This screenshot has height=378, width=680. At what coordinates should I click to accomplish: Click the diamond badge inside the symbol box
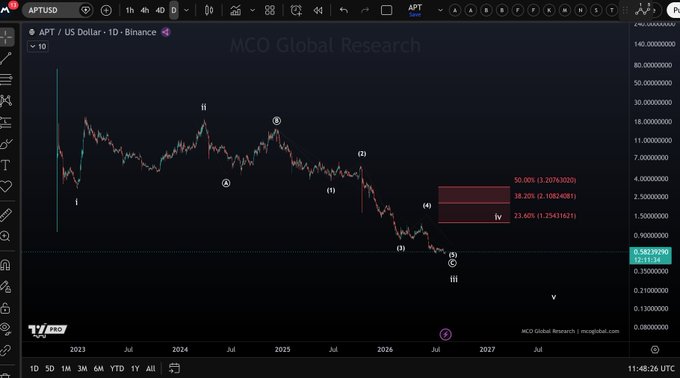(85, 10)
